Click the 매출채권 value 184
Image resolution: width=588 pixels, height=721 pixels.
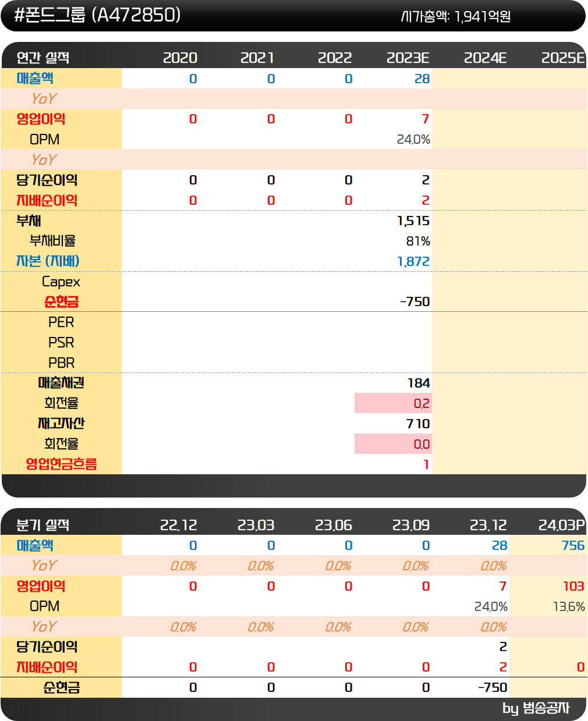(x=419, y=383)
